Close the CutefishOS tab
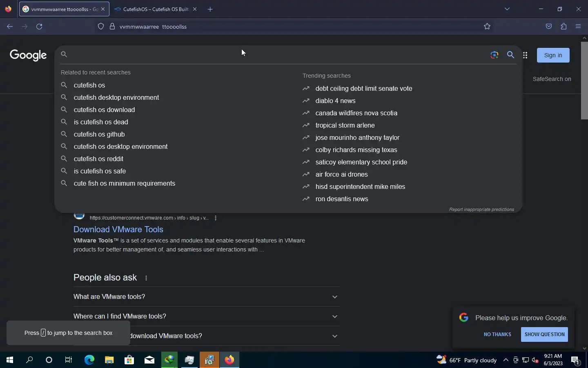Viewport: 588px width, 368px height. (x=195, y=9)
